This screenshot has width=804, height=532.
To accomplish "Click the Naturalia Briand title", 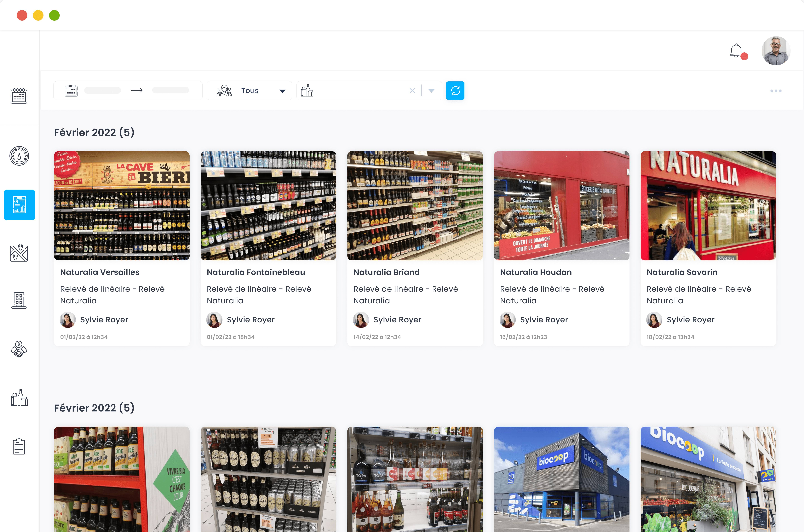I will pyautogui.click(x=386, y=272).
